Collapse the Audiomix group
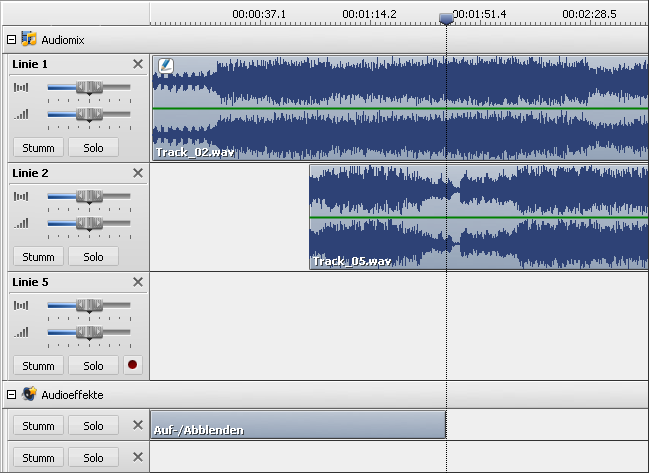The width and height of the screenshot is (649, 473). coord(12,40)
